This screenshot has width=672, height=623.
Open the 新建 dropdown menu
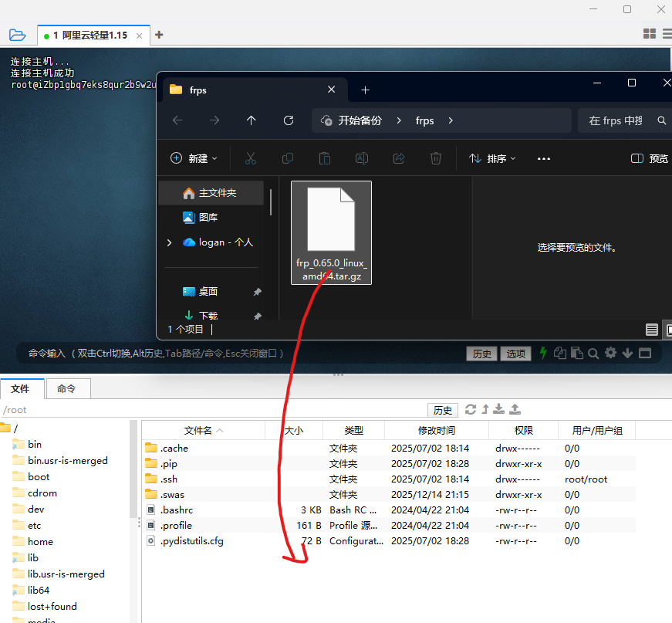pyautogui.click(x=194, y=158)
